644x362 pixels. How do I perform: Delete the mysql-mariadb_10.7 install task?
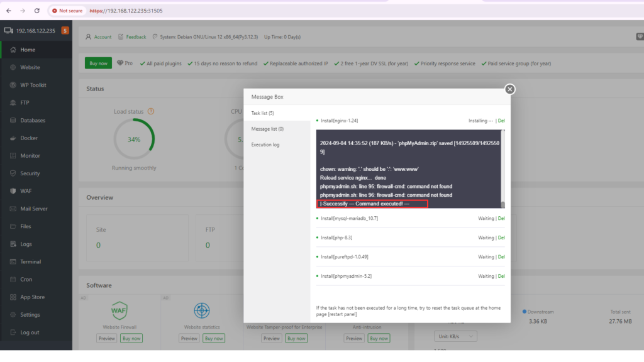[501, 219]
